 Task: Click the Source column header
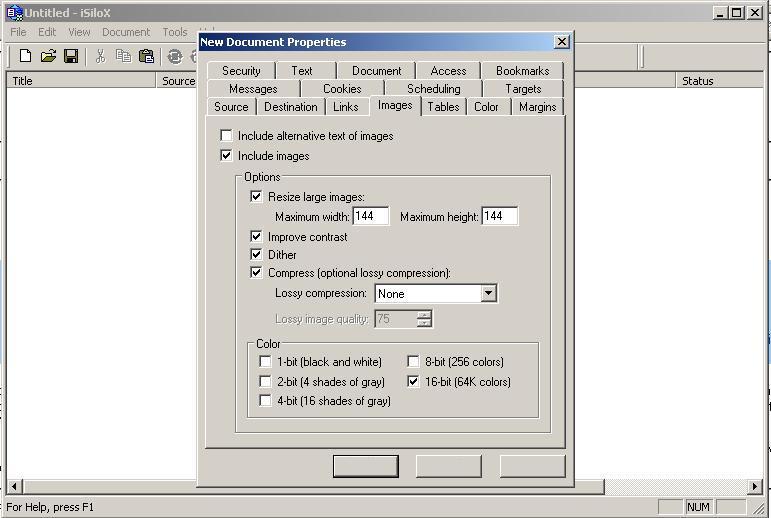[177, 81]
